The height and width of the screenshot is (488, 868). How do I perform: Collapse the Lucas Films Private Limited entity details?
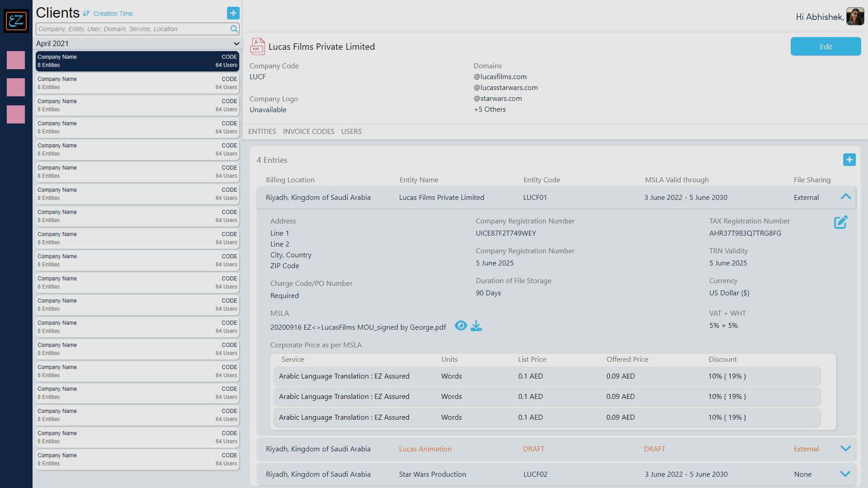pos(846,197)
